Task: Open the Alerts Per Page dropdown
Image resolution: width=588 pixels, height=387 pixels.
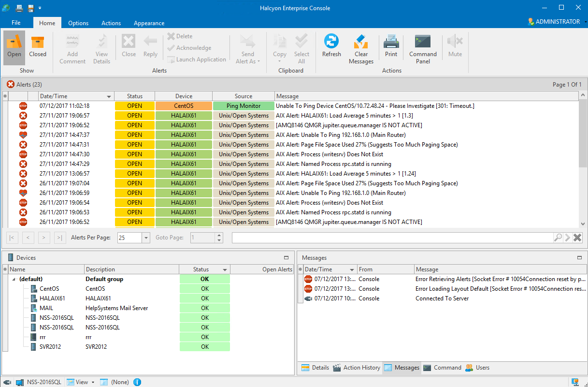Action: point(146,238)
